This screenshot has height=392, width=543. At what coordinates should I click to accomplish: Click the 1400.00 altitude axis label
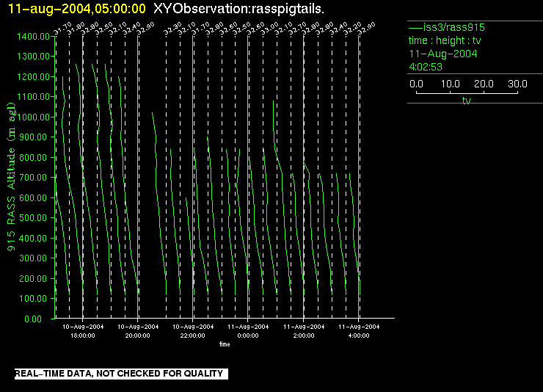32,36
